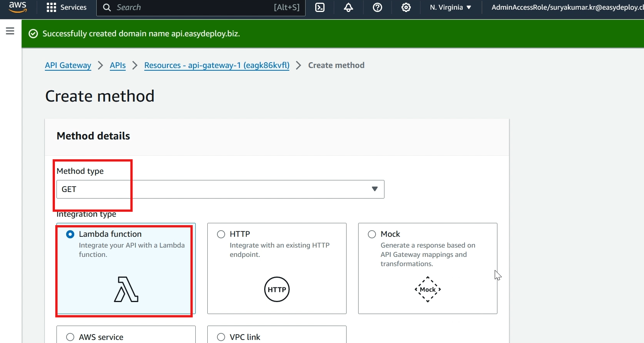Open the help question mark menu

coord(378,7)
